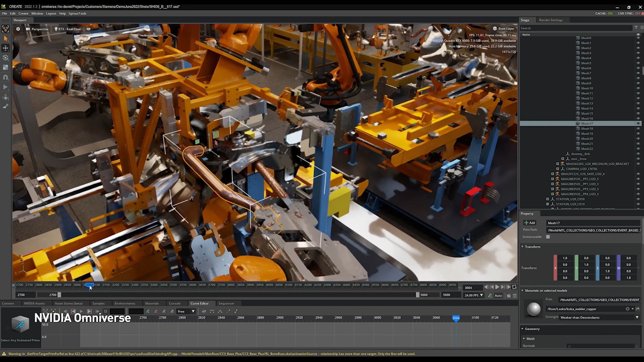Open the RTX - Real-Time renderer menu
The image size is (644, 362).
[68, 29]
